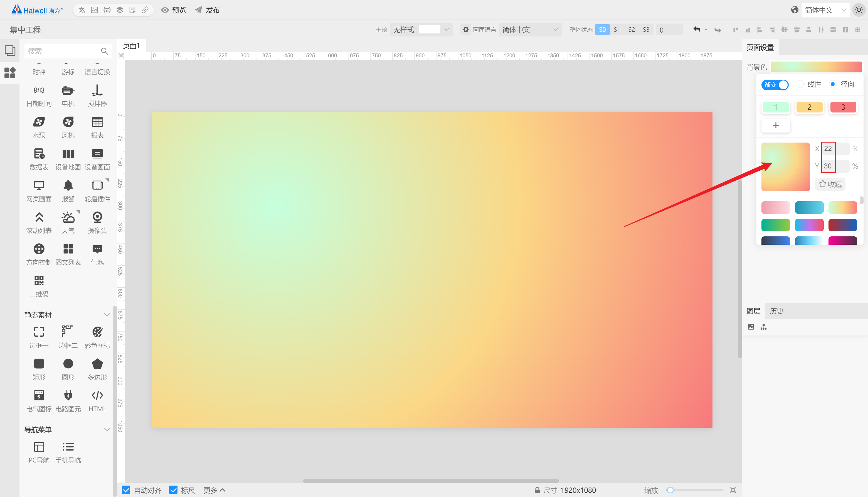The width and height of the screenshot is (868, 497).
Task: Click the 背景色 background color bar
Action: (x=816, y=67)
